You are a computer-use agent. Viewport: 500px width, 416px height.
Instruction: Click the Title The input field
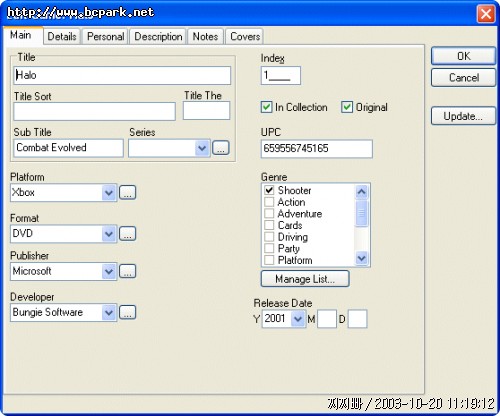click(x=206, y=111)
